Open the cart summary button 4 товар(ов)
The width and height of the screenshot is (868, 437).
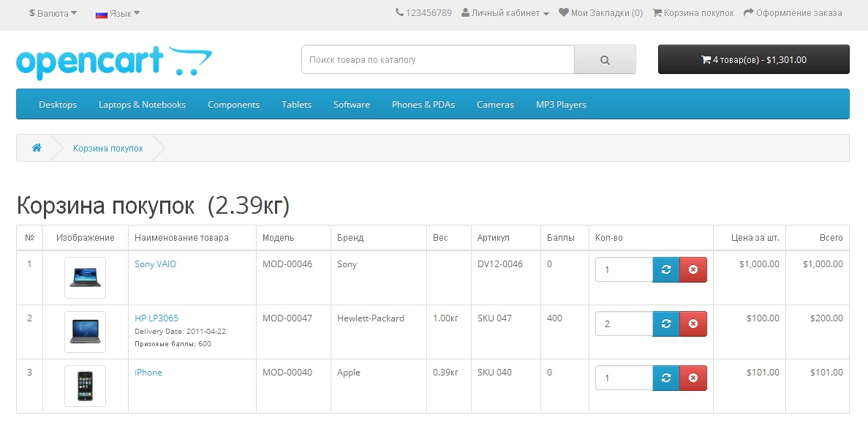tap(753, 59)
